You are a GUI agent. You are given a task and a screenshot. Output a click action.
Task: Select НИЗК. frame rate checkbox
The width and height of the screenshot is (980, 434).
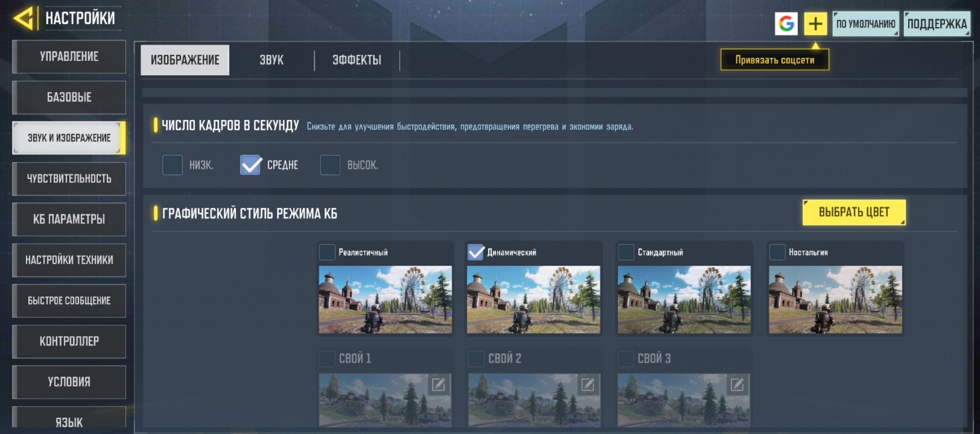tap(172, 165)
